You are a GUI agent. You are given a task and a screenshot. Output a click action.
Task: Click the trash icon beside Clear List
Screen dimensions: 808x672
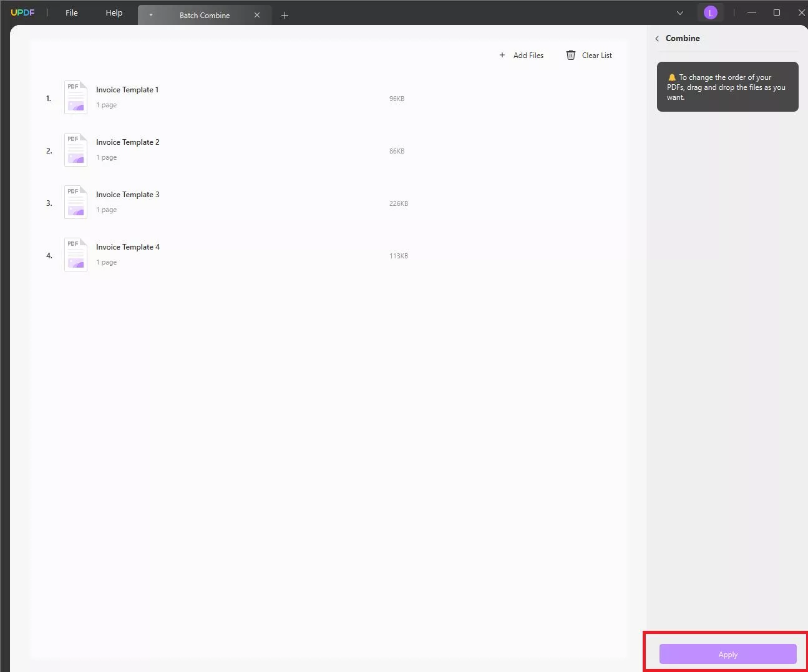click(570, 55)
